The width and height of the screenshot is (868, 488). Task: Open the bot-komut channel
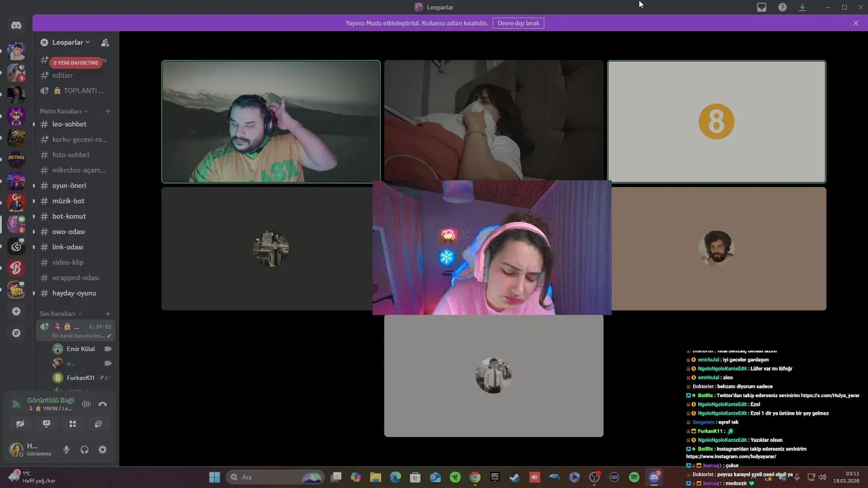tap(75, 216)
